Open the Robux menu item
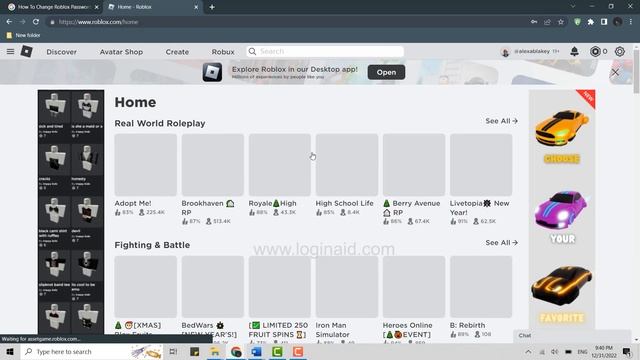 223,52
